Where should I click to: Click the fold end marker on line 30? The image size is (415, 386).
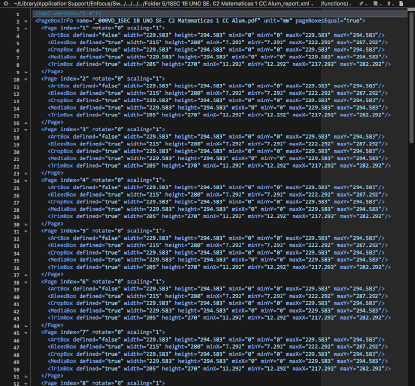26,224
